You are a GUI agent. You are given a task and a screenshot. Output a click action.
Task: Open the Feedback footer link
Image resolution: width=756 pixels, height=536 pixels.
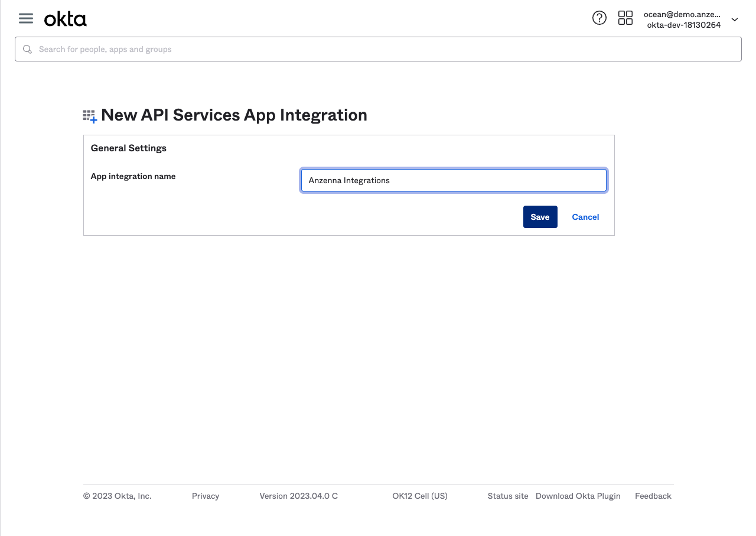tap(653, 496)
